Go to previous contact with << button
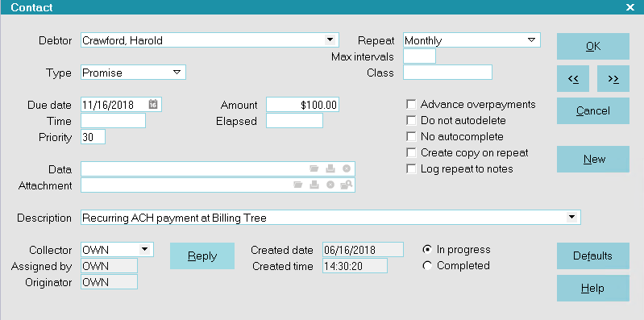 [573, 78]
